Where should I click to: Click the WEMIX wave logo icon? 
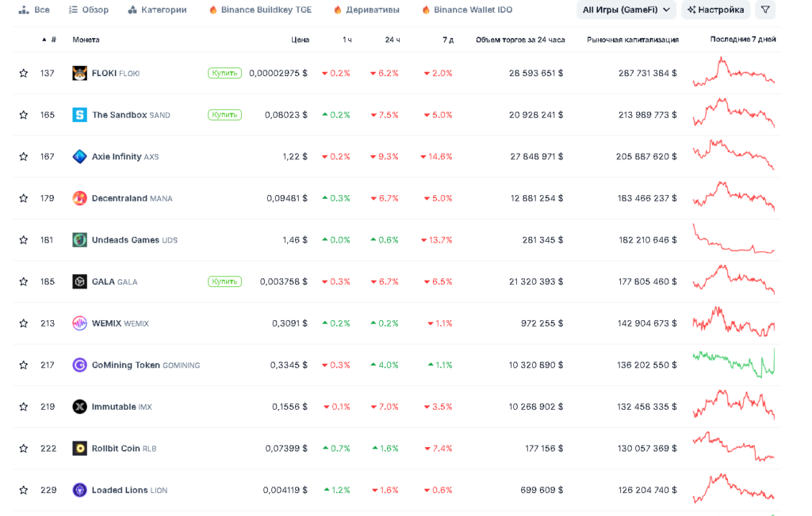tap(79, 323)
